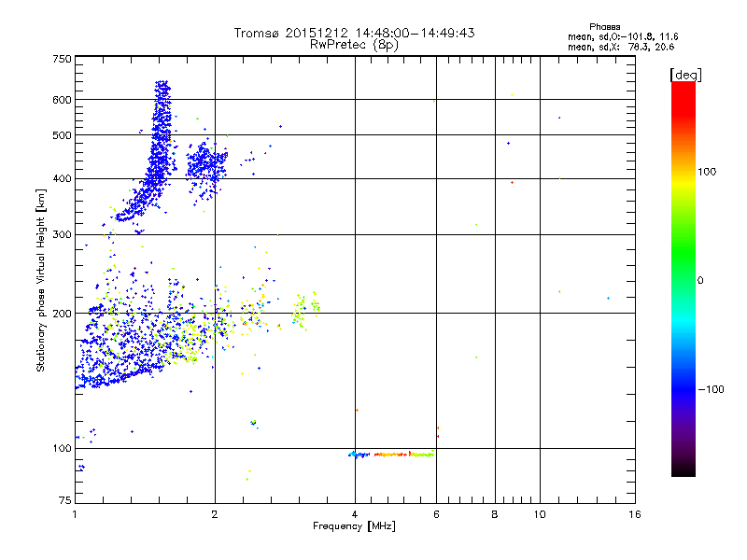
Task: Click y-axis tick label '75'
Action: click(65, 500)
